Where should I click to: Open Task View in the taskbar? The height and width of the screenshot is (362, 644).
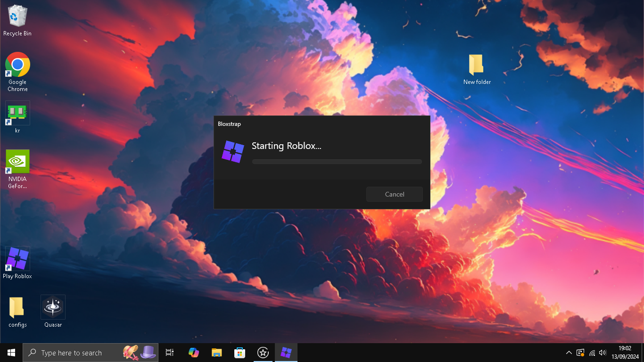pos(170,353)
